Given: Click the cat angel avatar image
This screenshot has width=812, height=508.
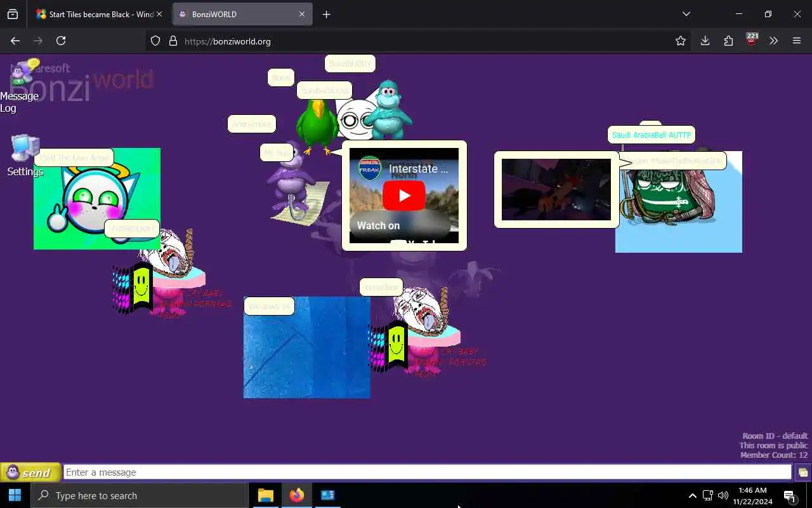Looking at the screenshot, I should coord(97,199).
